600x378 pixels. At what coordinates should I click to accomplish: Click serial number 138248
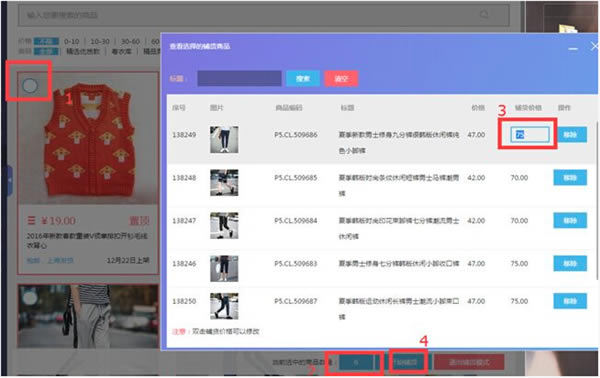184,178
